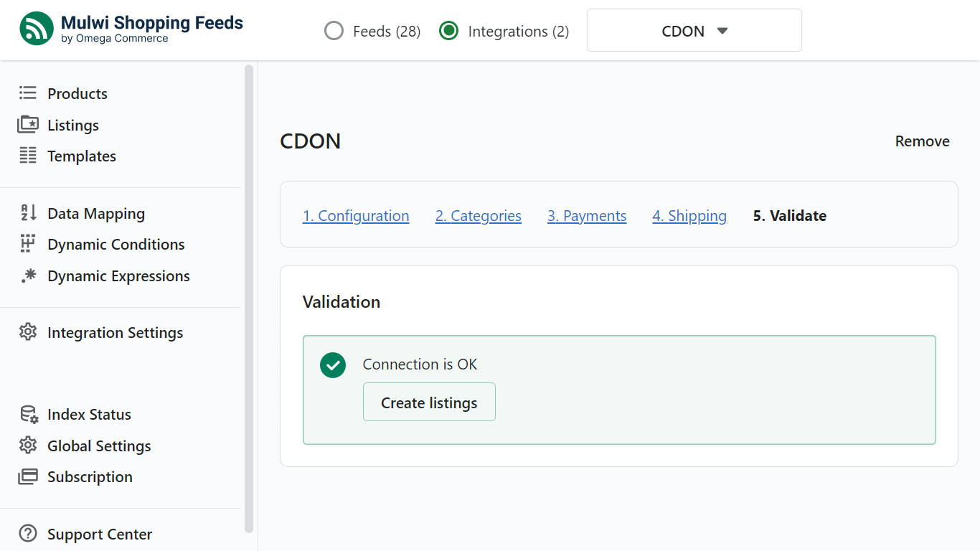
Task: Open Index Status label in sidebar
Action: (x=90, y=414)
